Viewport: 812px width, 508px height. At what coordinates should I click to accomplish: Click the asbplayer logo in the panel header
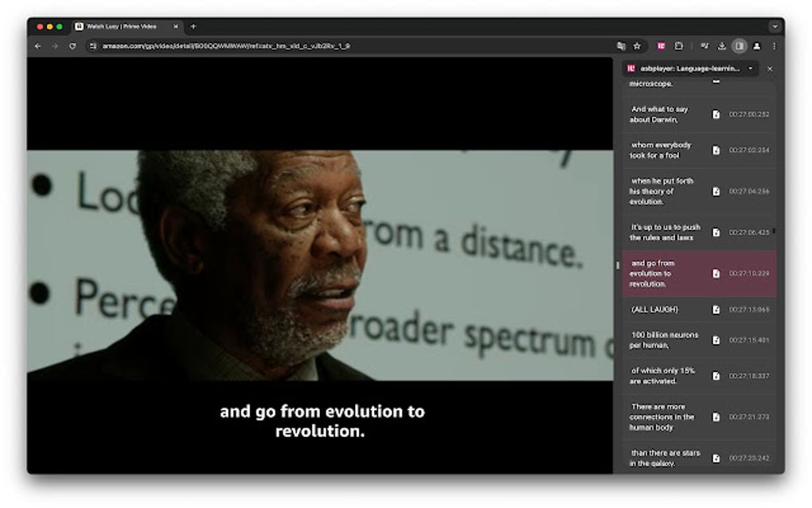click(x=630, y=68)
